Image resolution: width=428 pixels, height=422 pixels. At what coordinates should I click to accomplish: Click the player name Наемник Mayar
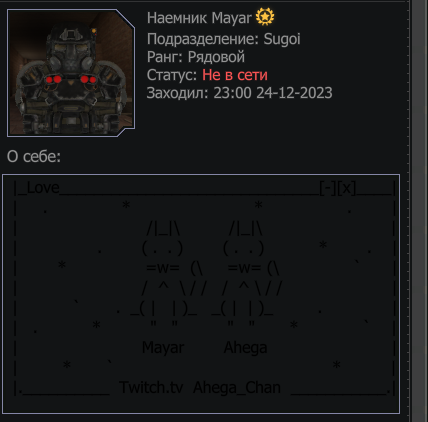(x=199, y=18)
